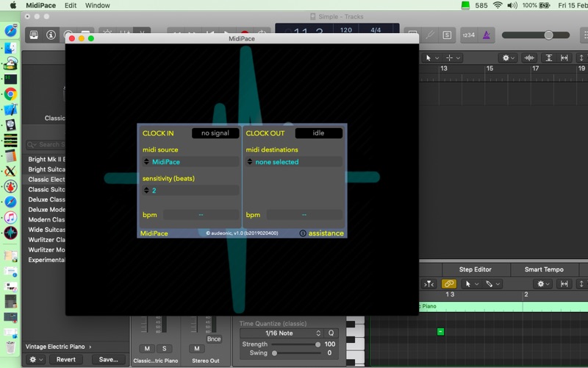Click the Wi-Fi status icon
The height and width of the screenshot is (368, 588).
498,5
